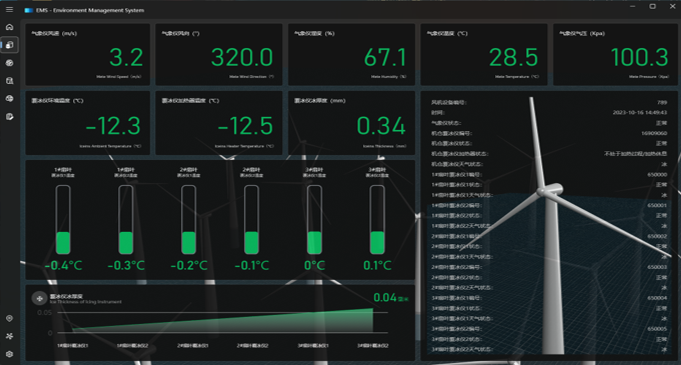Click the -0.3°C blade thermometer gauge
This screenshot has width=681, height=365.
[126, 220]
